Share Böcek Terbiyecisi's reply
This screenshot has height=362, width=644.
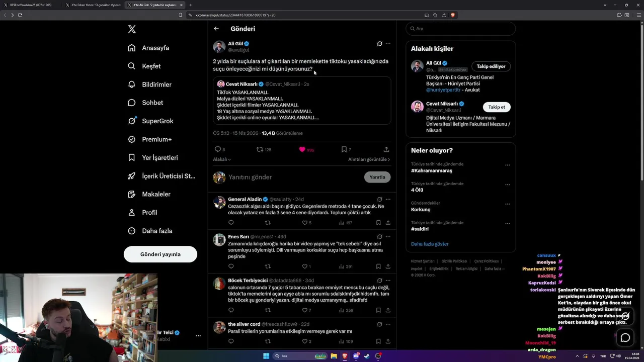(x=388, y=310)
